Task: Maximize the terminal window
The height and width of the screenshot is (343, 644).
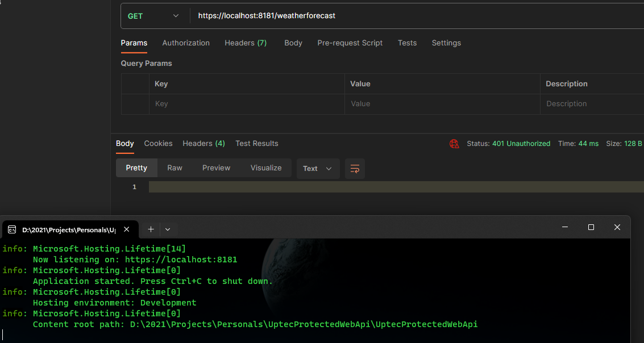Action: 591,227
